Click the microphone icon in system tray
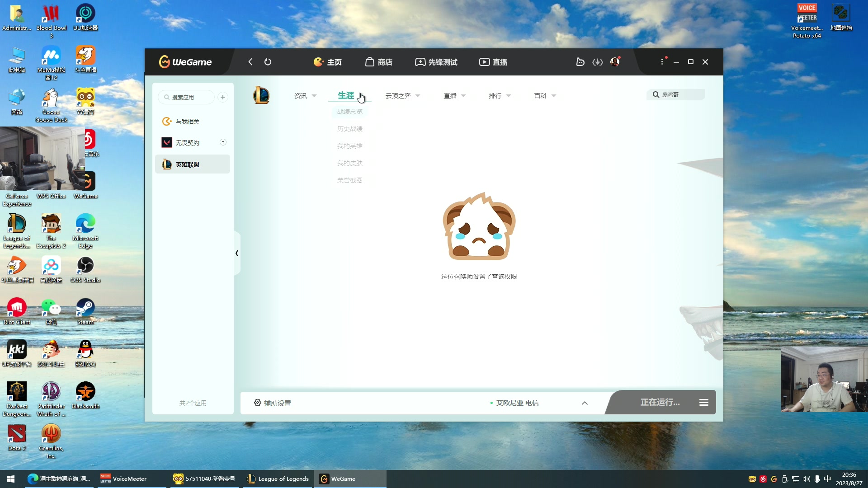 click(x=817, y=479)
